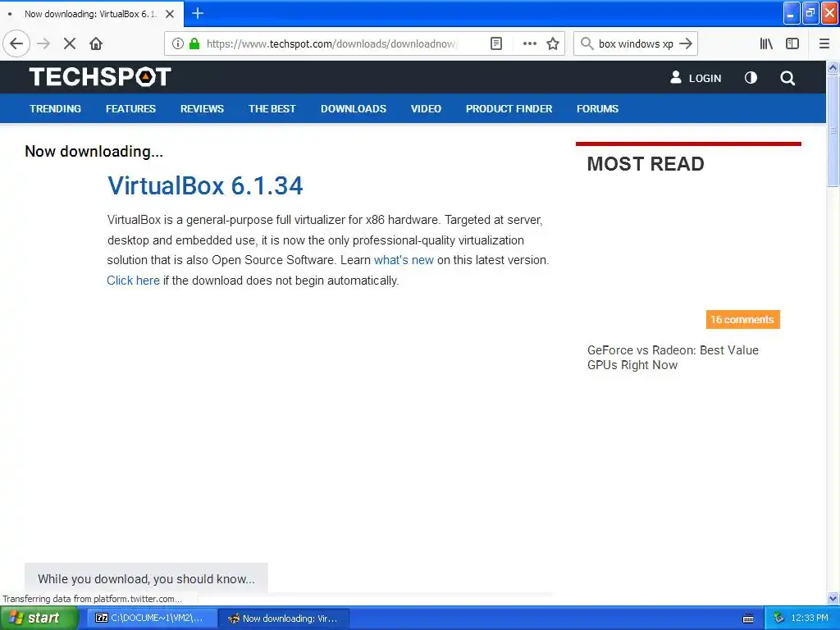Open page actions three-dot menu
The image size is (840, 630).
529,43
